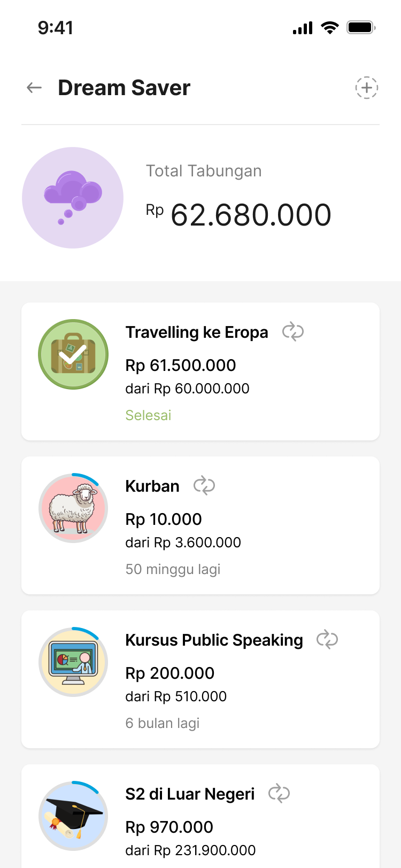Open the Kurban savings goal title

(152, 486)
